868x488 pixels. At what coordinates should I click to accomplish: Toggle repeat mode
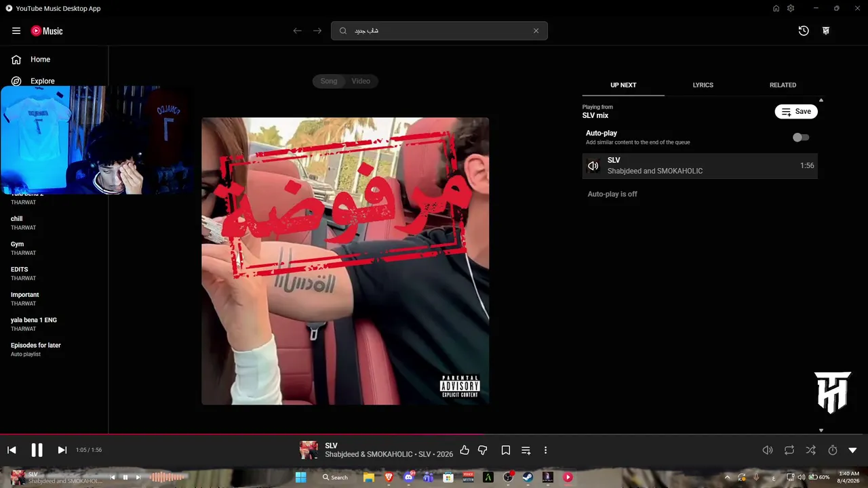point(789,450)
